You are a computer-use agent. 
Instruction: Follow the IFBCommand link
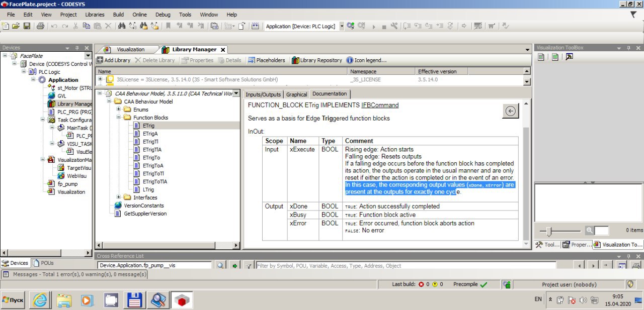coord(380,105)
